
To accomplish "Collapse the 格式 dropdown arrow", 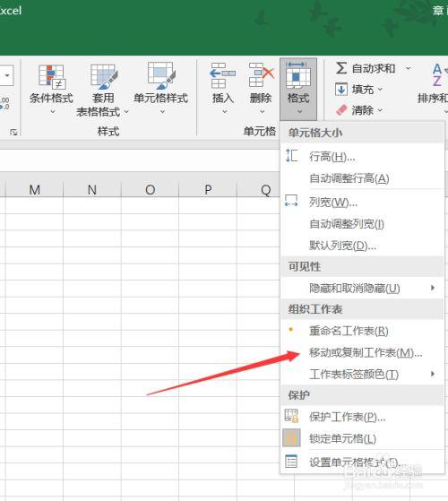I will (299, 111).
